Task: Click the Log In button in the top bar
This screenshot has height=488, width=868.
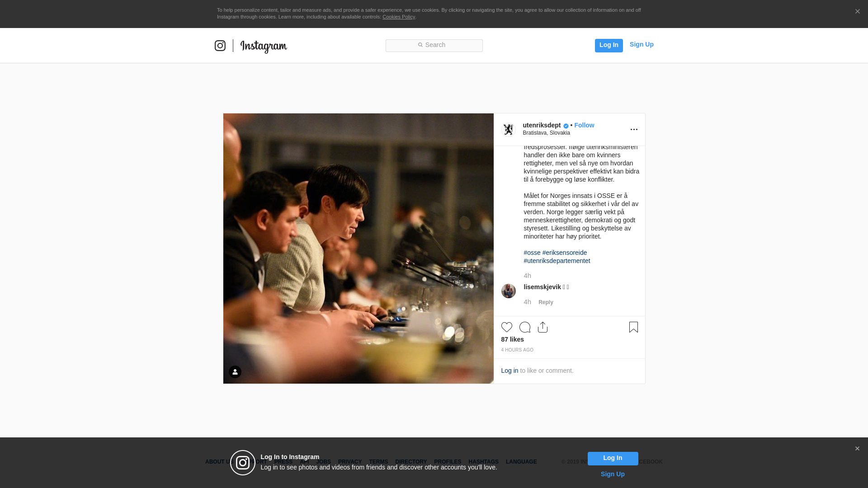Action: [x=609, y=45]
